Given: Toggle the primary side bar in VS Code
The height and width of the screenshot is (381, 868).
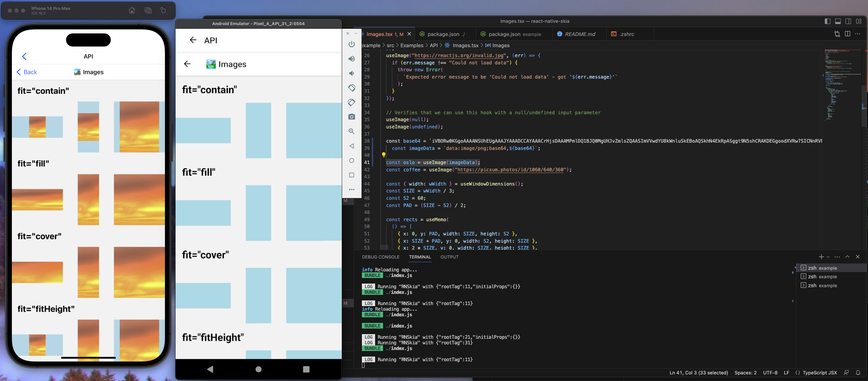Looking at the screenshot, I should (x=827, y=21).
